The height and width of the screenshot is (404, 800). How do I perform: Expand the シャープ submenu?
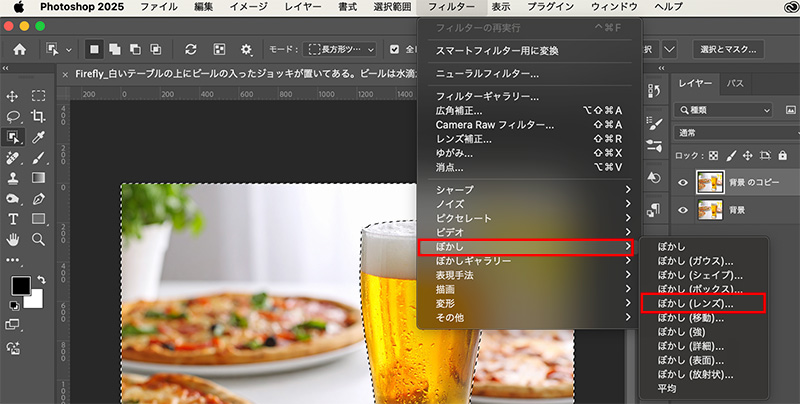click(530, 190)
